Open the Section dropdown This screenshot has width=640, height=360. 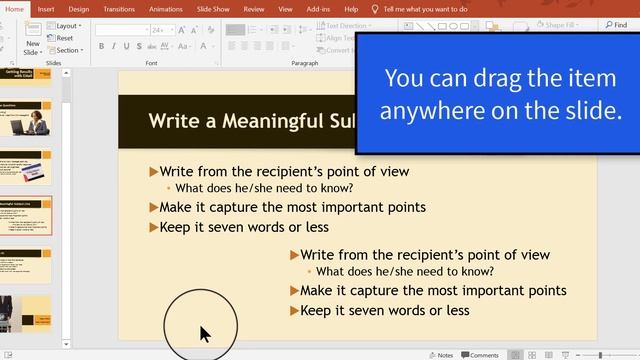pos(65,50)
